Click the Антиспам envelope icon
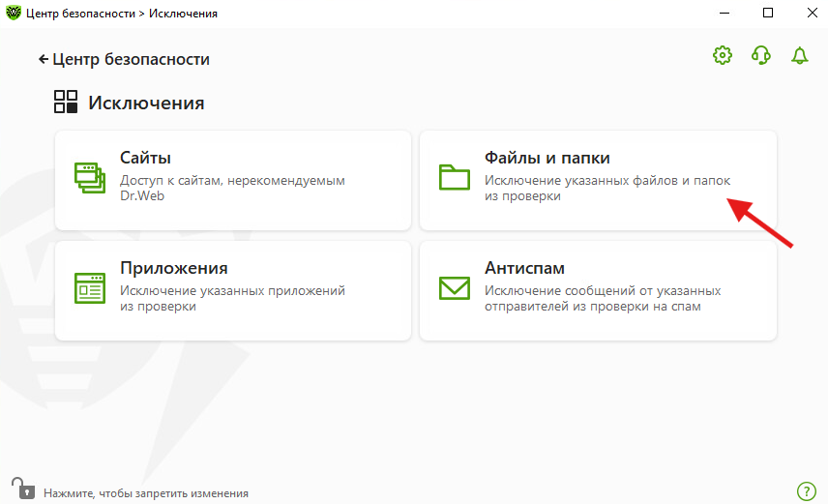This screenshot has width=828, height=504. tap(454, 288)
